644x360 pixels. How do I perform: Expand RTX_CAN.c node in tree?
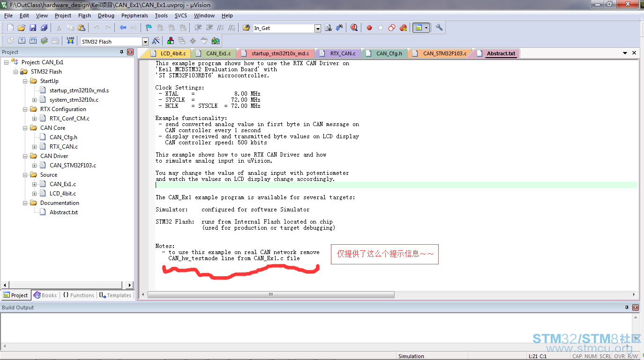[x=35, y=146]
